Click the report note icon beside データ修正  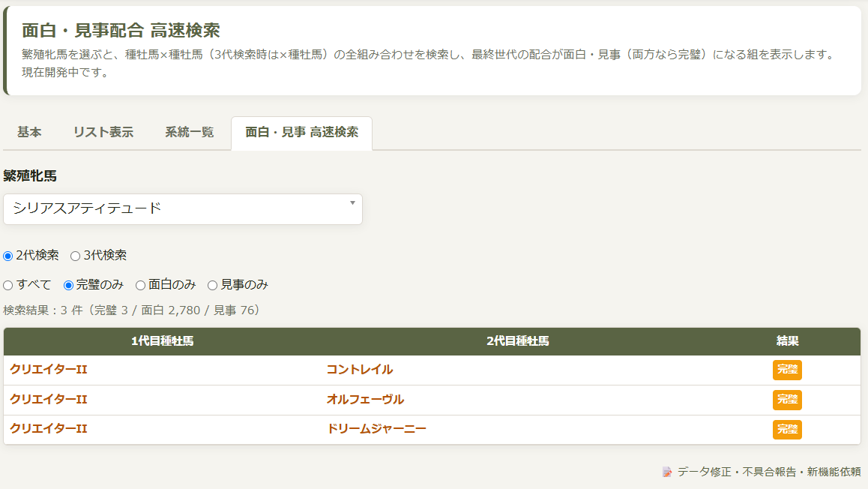pos(667,472)
